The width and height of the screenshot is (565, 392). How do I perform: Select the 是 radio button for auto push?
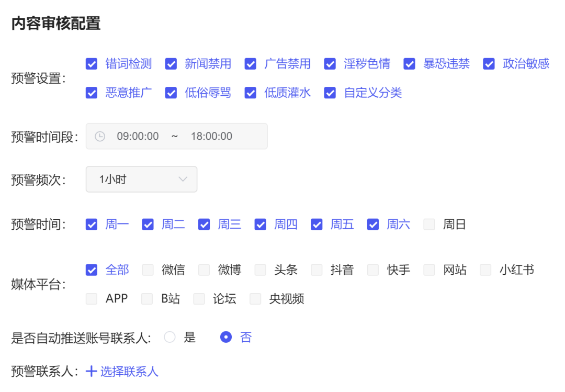(169, 337)
